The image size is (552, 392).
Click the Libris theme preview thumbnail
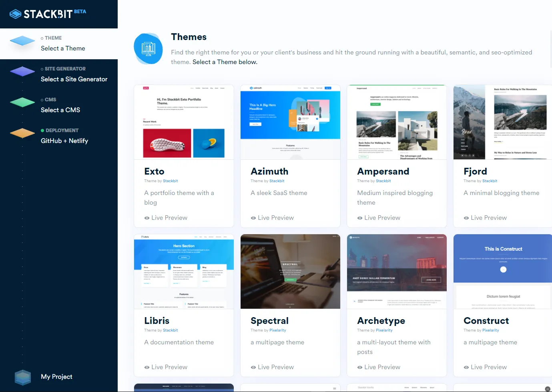coord(184,271)
